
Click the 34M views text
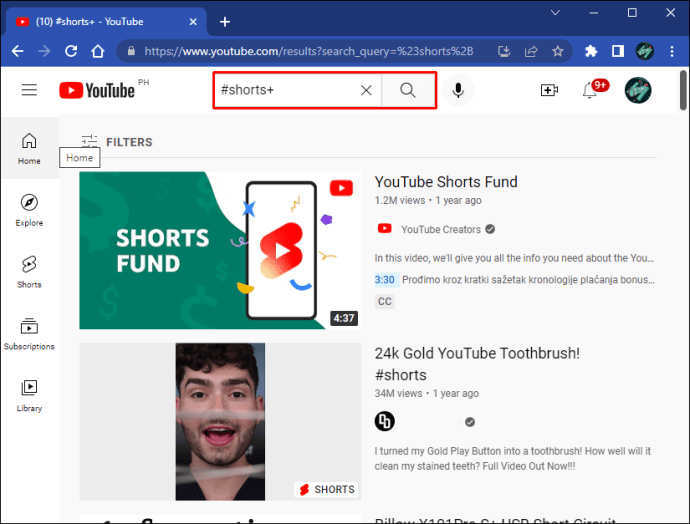click(x=398, y=393)
